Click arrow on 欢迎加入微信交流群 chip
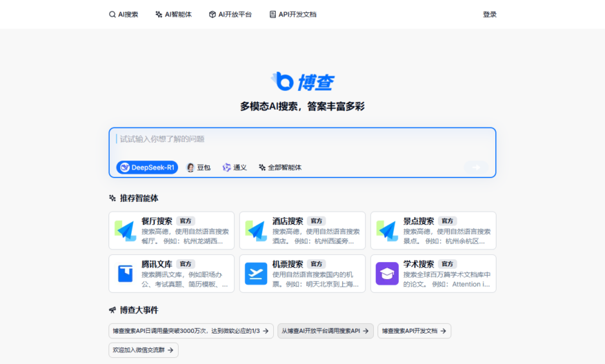The width and height of the screenshot is (605, 364). point(170,350)
